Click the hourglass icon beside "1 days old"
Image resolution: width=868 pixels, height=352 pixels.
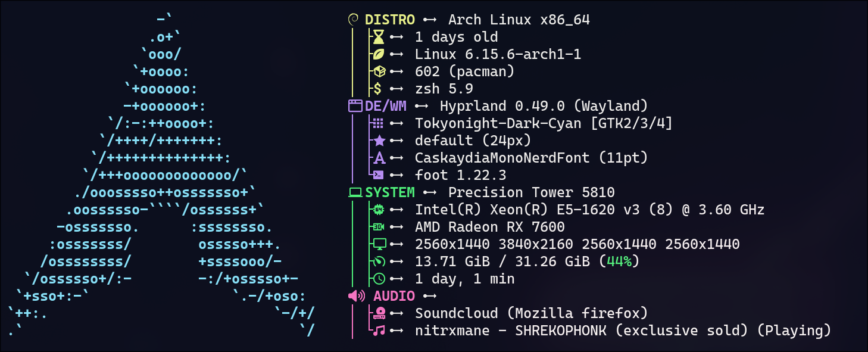click(x=379, y=38)
